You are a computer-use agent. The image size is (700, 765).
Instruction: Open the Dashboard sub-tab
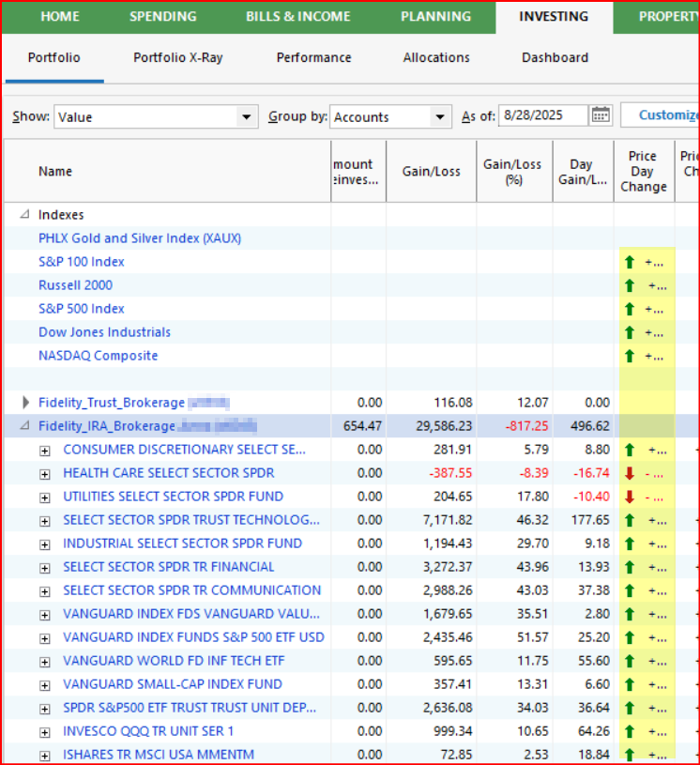click(555, 57)
